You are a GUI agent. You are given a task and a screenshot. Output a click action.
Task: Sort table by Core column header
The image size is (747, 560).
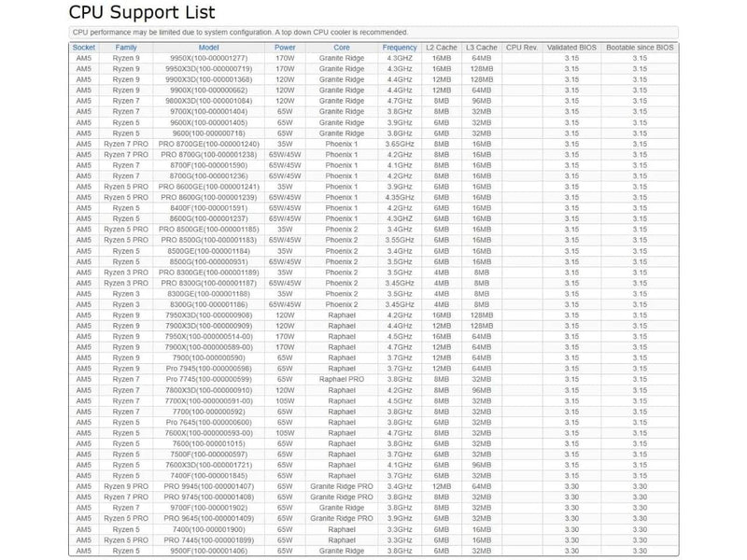(342, 48)
